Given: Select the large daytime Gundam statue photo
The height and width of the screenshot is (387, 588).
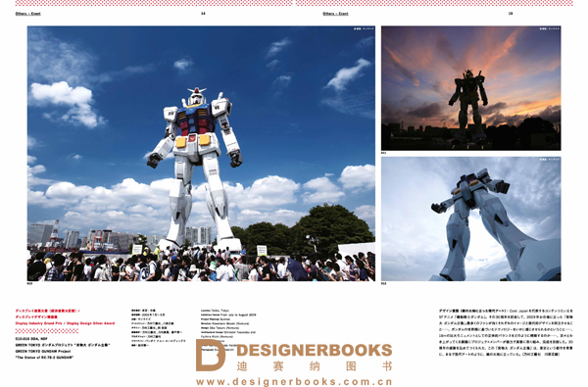Looking at the screenshot, I should (201, 154).
